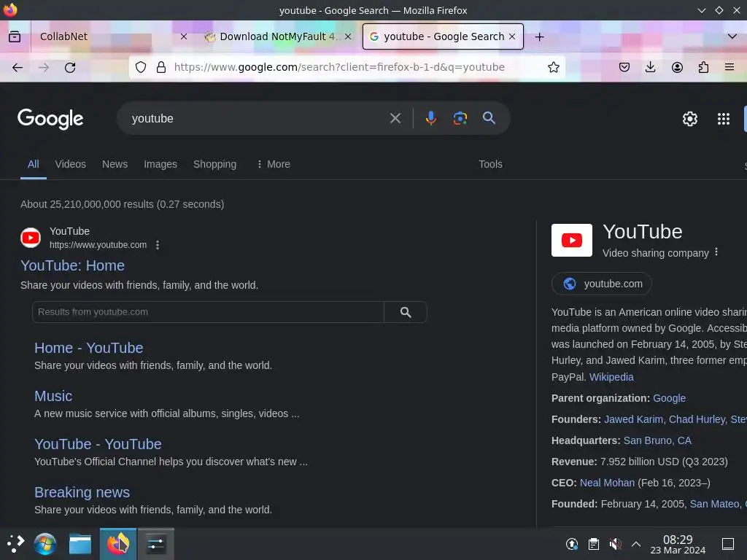Image resolution: width=747 pixels, height=560 pixels.
Task: Click the Results from youtube.com field
Action: (x=208, y=312)
